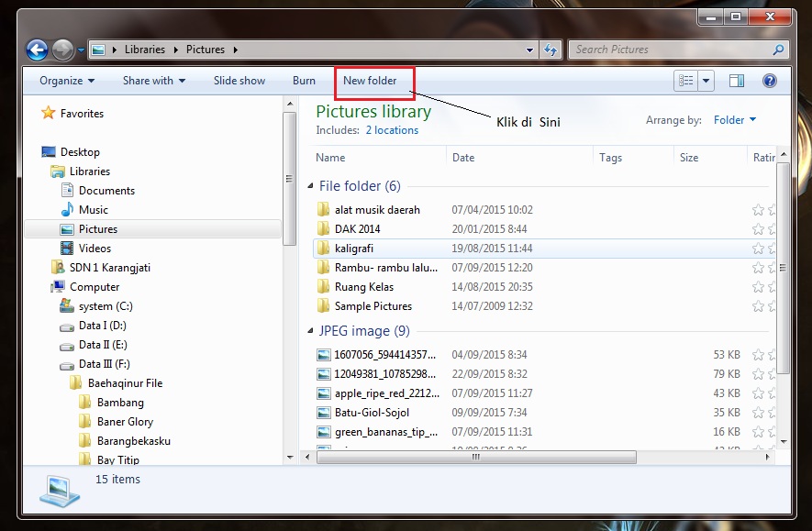The height and width of the screenshot is (531, 812).
Task: Click Slide show on the toolbar
Action: pos(239,81)
